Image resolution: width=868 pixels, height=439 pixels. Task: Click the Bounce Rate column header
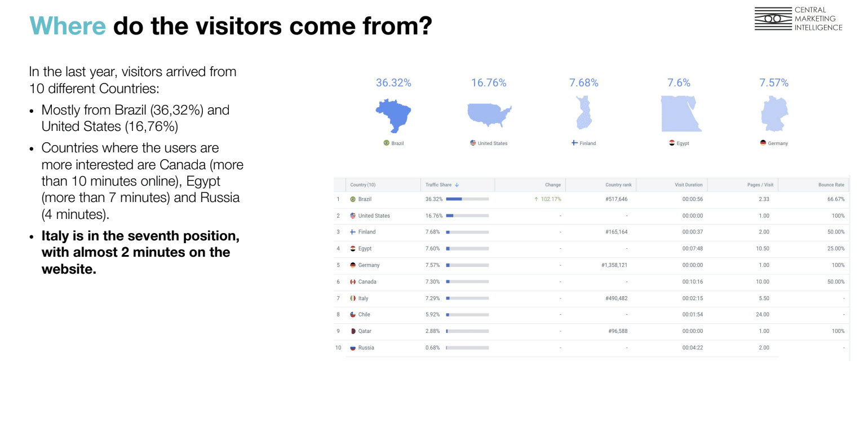pyautogui.click(x=831, y=185)
